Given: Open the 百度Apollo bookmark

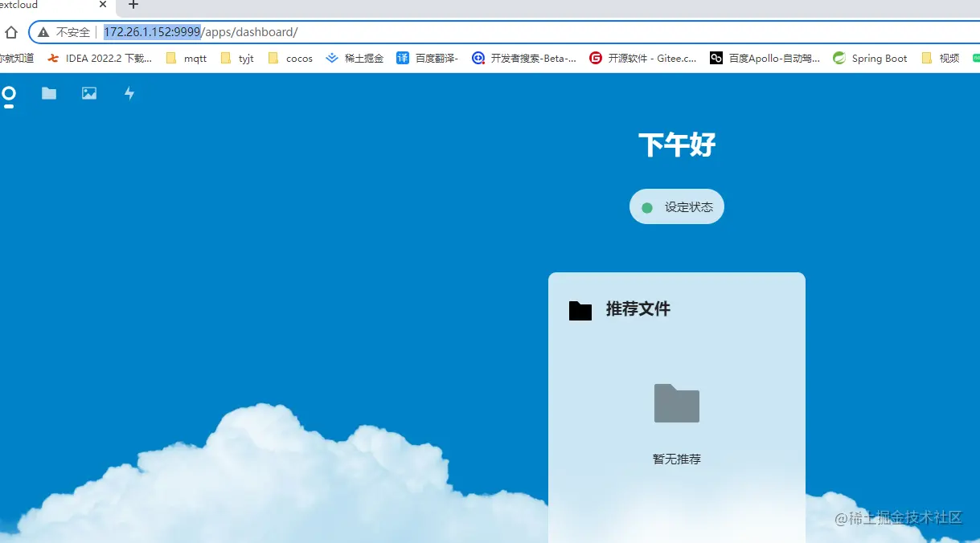Looking at the screenshot, I should (765, 58).
